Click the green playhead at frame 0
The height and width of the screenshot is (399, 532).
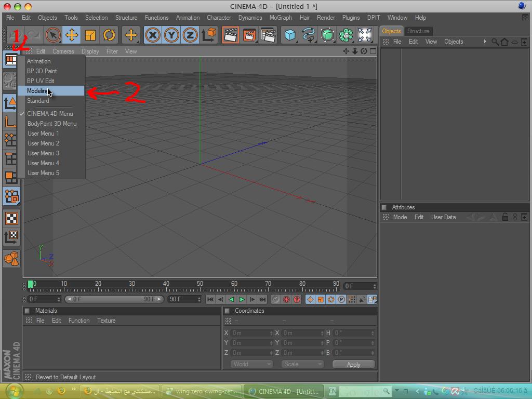pos(30,284)
